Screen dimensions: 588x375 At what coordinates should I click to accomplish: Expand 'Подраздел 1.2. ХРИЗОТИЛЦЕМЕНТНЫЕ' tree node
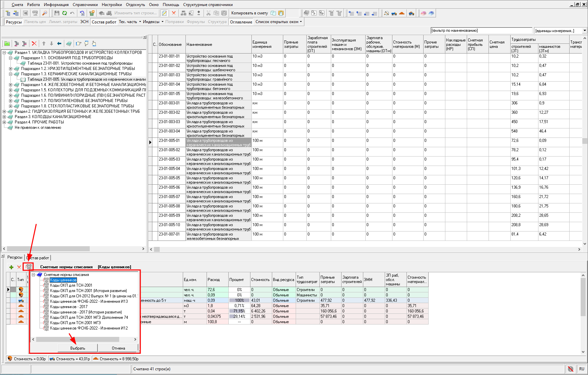[x=10, y=69]
